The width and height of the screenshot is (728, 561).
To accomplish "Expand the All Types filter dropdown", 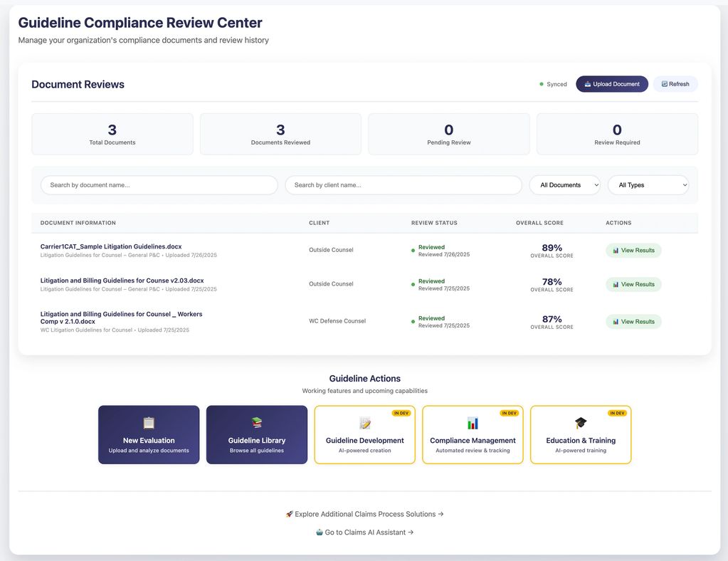I will click(648, 185).
